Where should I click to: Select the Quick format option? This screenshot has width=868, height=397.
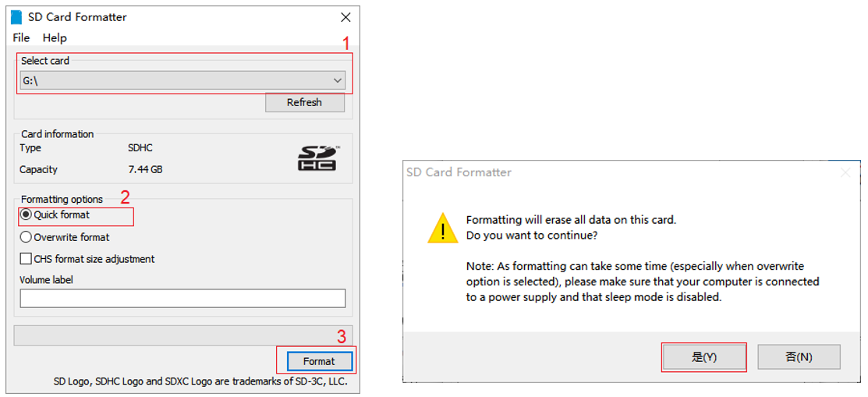coord(55,214)
